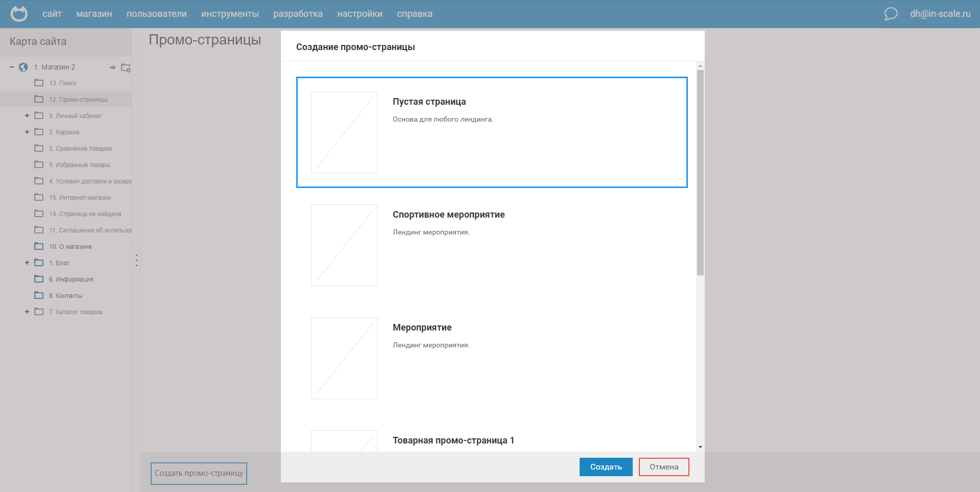Select tree item 8. Контакты
The height and width of the screenshot is (492, 980).
65,296
